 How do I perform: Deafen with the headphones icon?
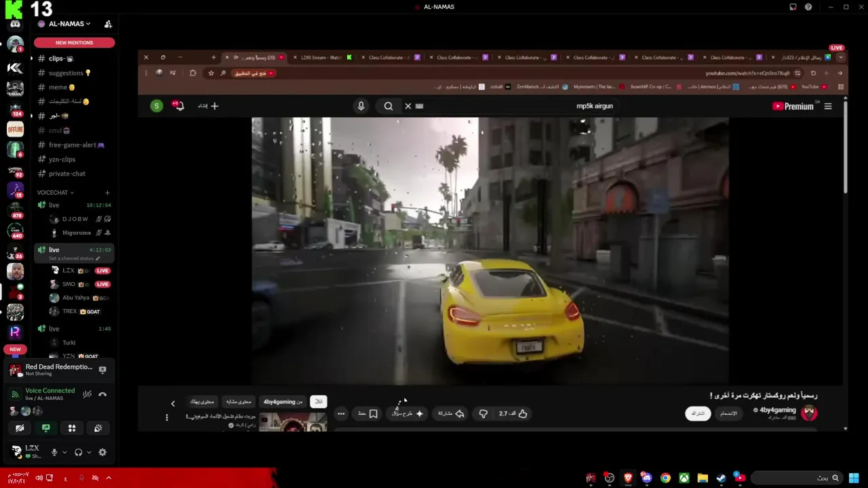pos(78,452)
